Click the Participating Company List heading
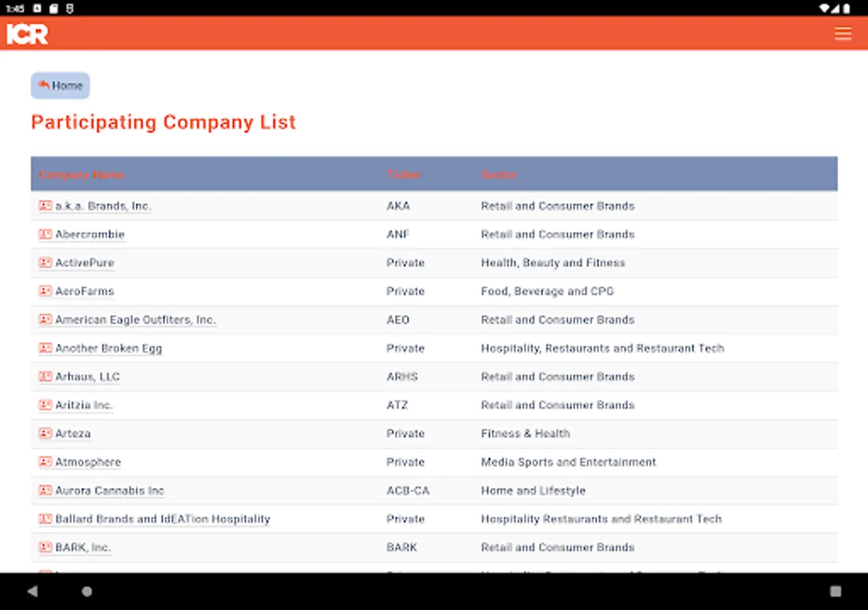Screen dimensions: 868x610 coord(163,122)
